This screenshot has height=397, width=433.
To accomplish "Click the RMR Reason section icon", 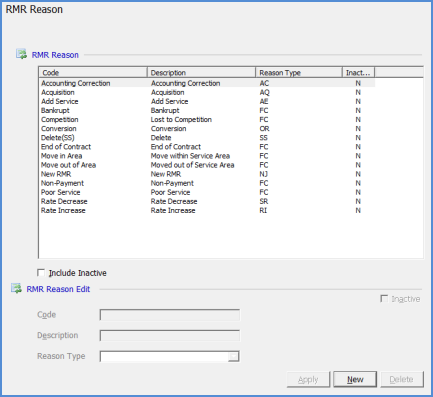I will [x=22, y=54].
